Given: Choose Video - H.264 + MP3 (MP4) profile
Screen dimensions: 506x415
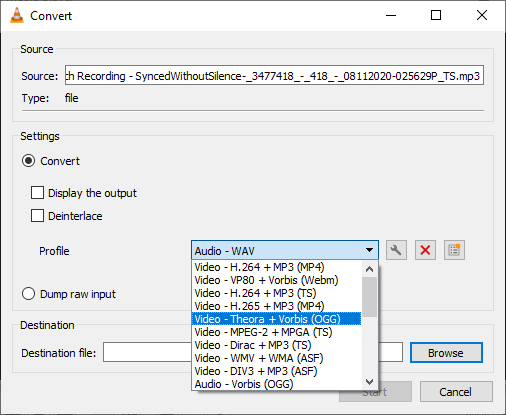Looking at the screenshot, I should coord(276,267).
